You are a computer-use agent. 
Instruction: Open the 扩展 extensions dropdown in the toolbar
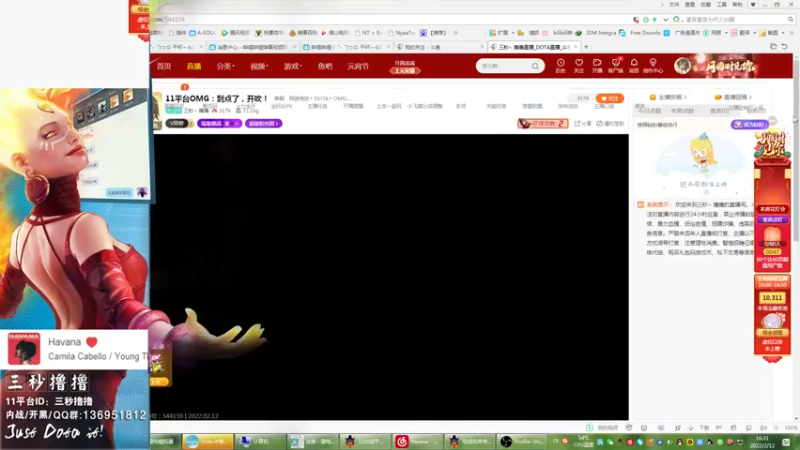(x=502, y=33)
